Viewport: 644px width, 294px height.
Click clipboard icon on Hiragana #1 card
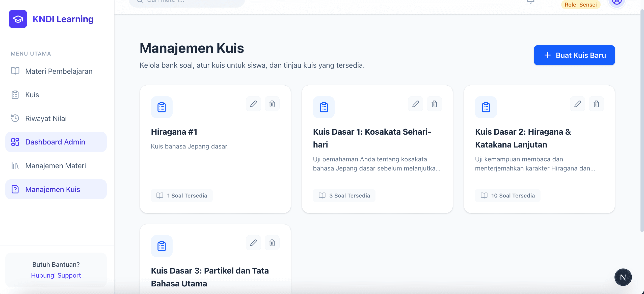point(162,107)
